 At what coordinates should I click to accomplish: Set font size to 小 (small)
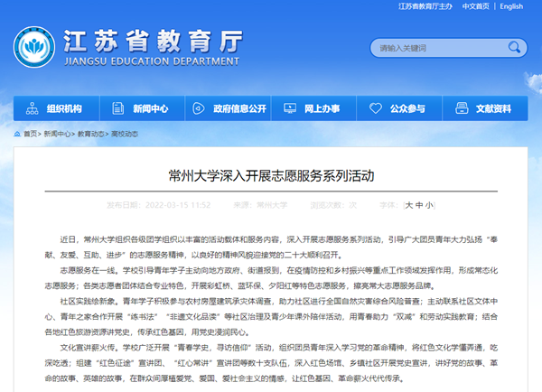click(429, 205)
